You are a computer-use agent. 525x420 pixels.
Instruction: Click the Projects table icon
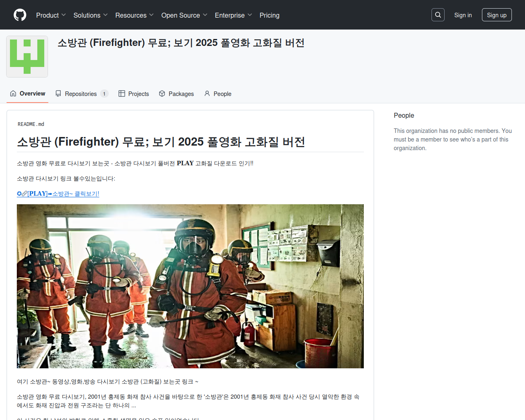122,94
